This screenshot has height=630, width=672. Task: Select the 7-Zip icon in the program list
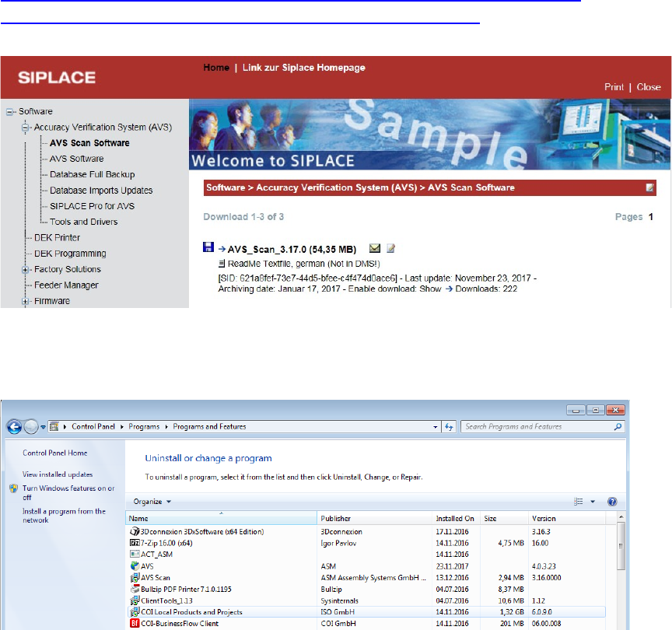click(135, 543)
